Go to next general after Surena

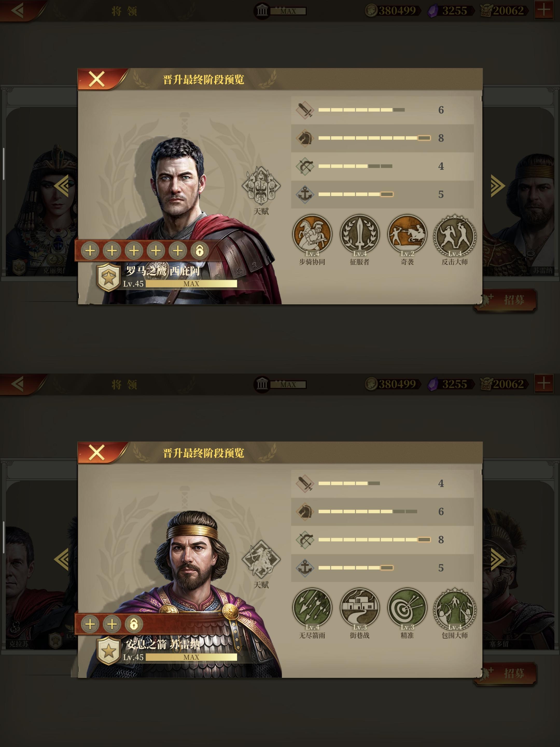pyautogui.click(x=498, y=559)
